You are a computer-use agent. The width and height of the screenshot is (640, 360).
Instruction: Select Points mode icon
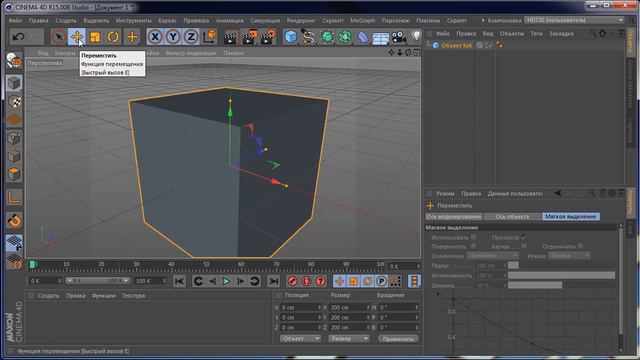pos(14,138)
